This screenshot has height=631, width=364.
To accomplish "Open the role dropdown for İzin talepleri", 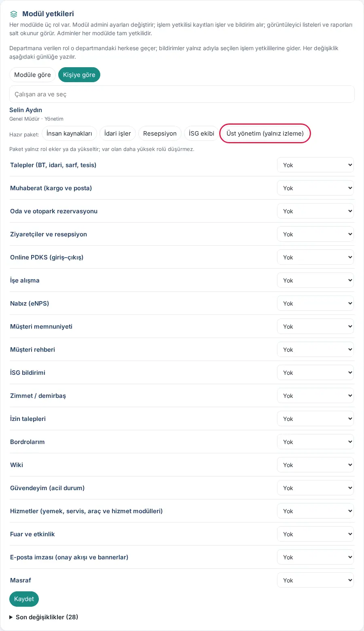I will point(315,419).
